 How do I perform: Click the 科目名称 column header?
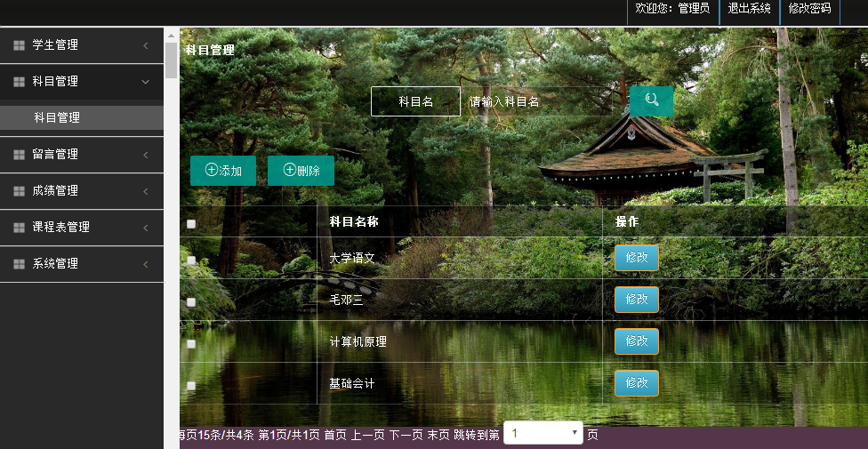click(x=354, y=222)
